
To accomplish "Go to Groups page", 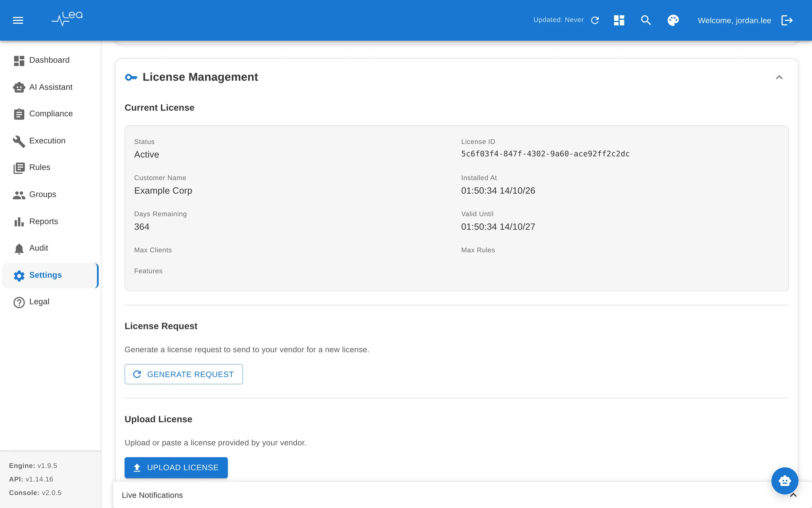I will click(50, 194).
